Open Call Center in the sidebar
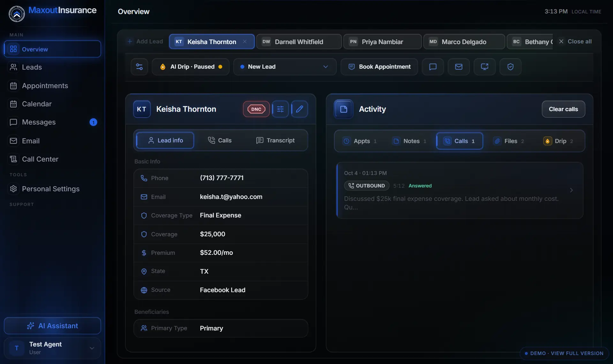 coord(52,159)
